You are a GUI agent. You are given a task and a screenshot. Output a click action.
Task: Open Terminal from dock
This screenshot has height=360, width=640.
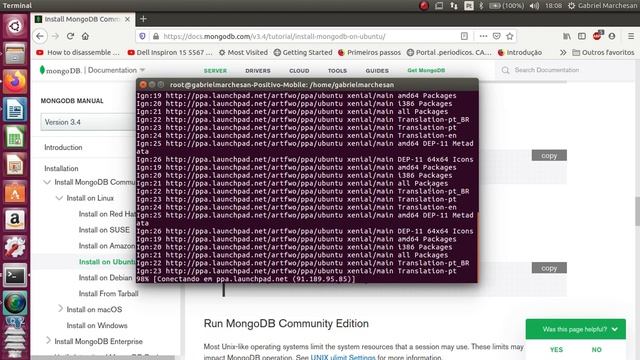pyautogui.click(x=15, y=276)
